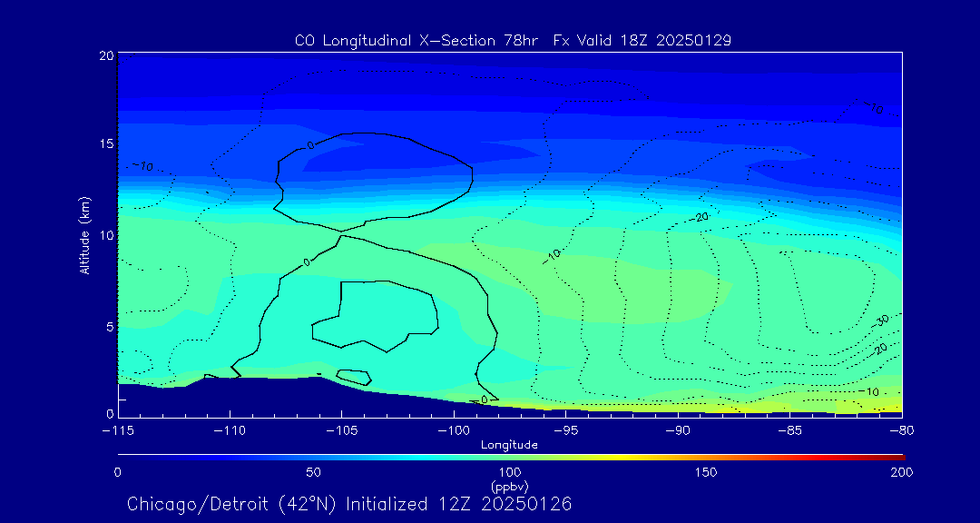
Task: Click the CO concentration color scale bar
Action: (511, 458)
